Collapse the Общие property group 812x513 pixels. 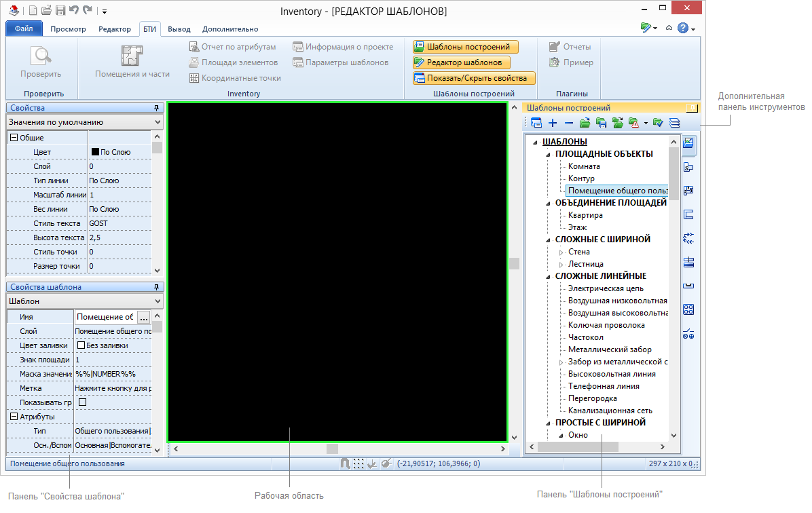click(13, 138)
